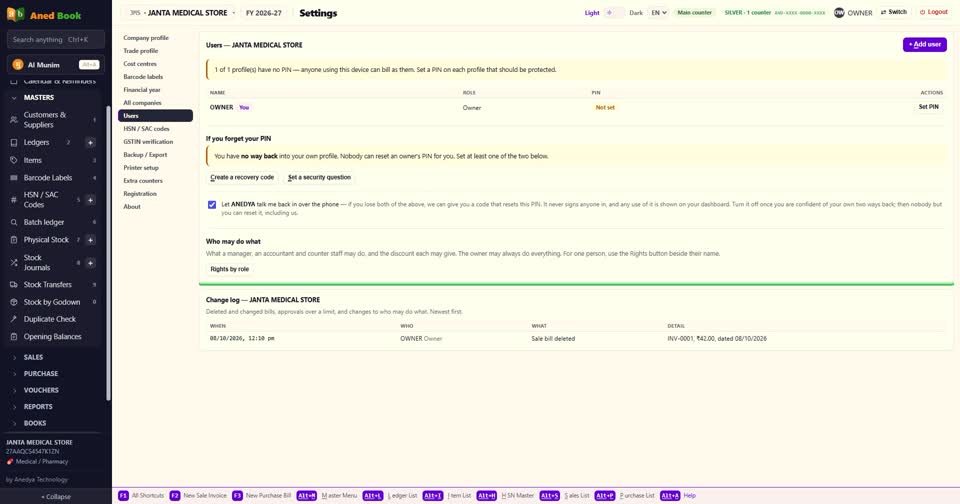The height and width of the screenshot is (504, 960).
Task: Open the About page
Action: coord(155,206)
